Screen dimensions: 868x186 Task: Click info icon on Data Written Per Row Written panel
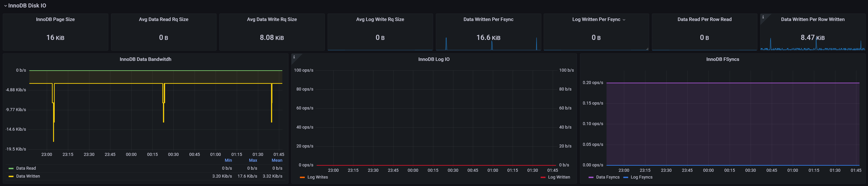tap(763, 17)
